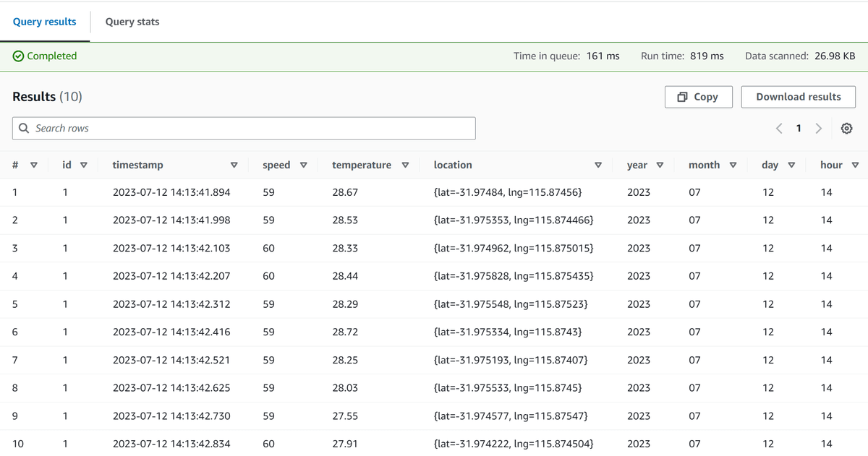Click the copy icon beside Copy label
This screenshot has height=456, width=868.
(681, 96)
